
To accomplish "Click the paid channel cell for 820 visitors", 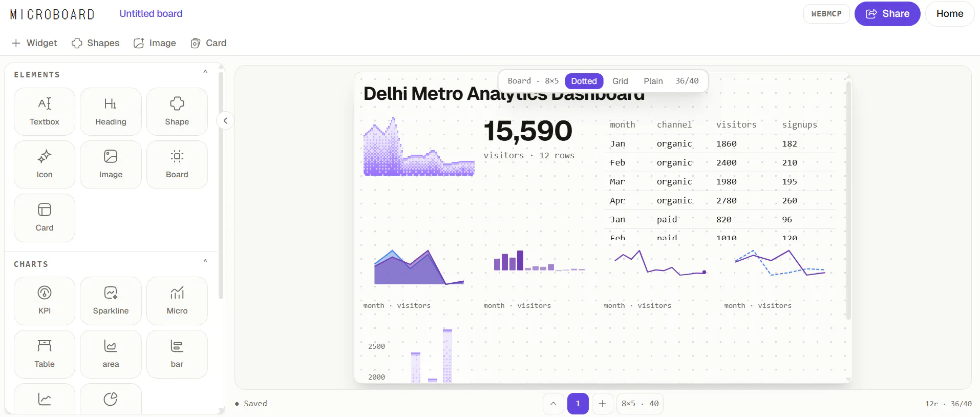I will coord(667,220).
